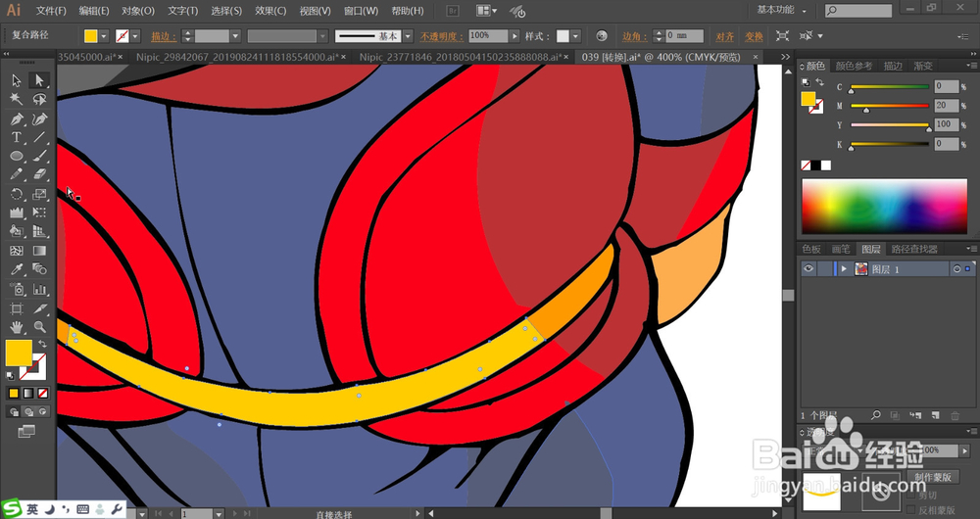Image resolution: width=980 pixels, height=519 pixels.
Task: Toggle visibility of 图层 1 layer
Action: pos(808,268)
